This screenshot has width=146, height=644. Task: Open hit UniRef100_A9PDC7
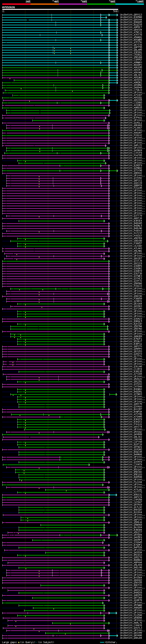pyautogui.click(x=131, y=27)
